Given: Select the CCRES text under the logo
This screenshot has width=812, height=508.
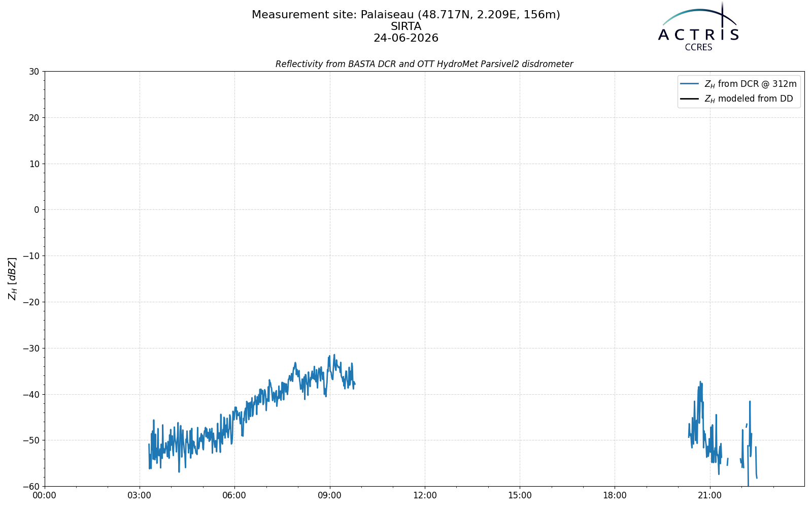Looking at the screenshot, I should point(698,47).
